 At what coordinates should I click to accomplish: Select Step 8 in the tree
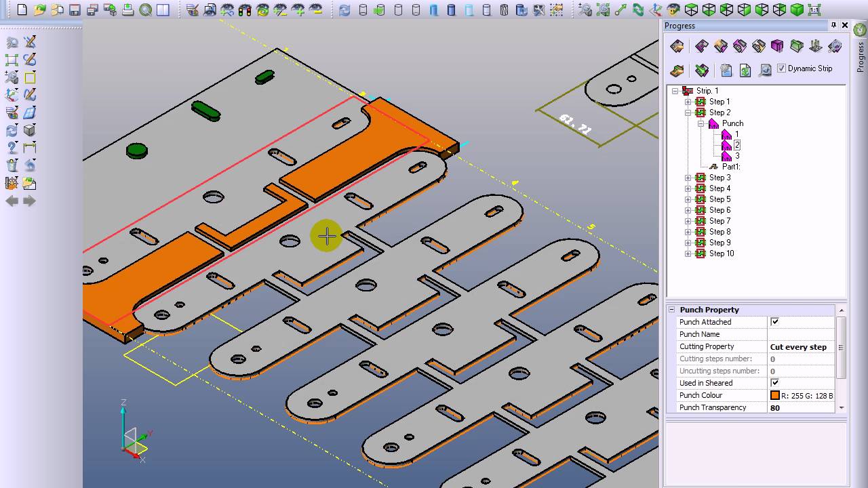719,232
